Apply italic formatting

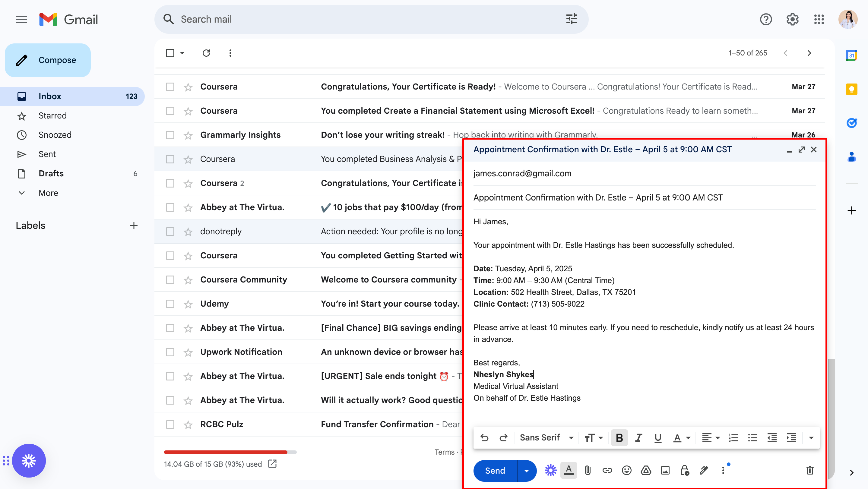638,437
